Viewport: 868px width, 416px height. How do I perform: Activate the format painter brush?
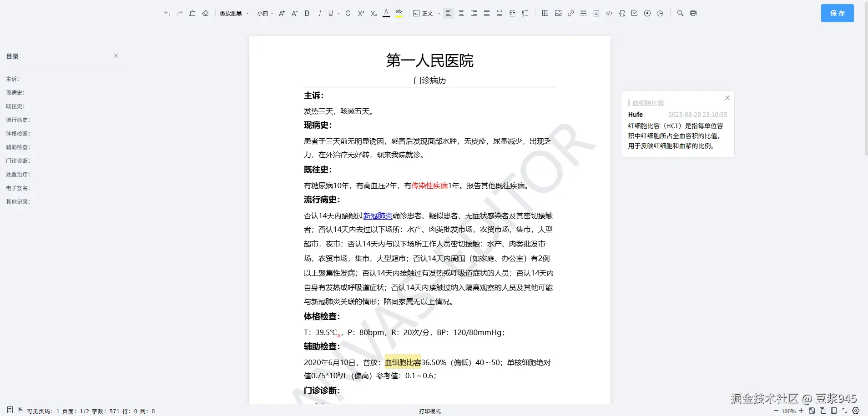[192, 14]
